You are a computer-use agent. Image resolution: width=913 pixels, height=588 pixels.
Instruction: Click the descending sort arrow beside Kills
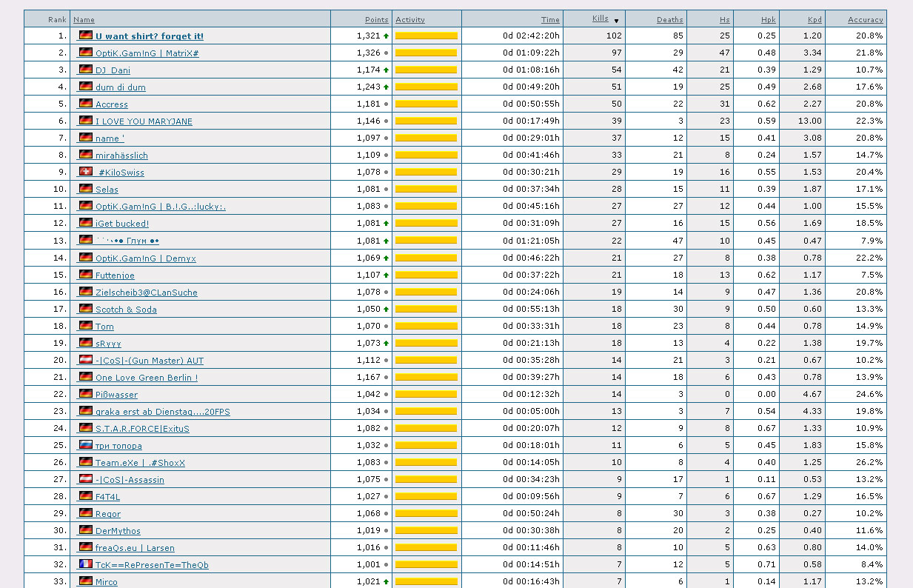616,21
